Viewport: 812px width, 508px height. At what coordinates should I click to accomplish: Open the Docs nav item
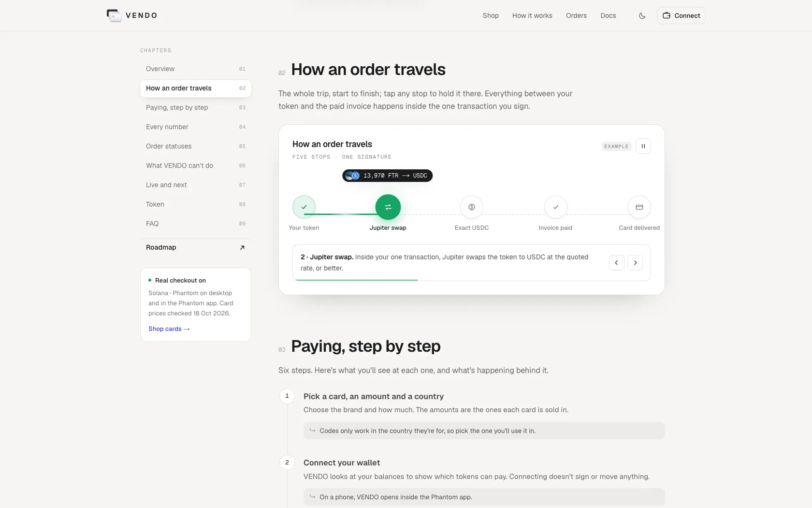click(608, 15)
